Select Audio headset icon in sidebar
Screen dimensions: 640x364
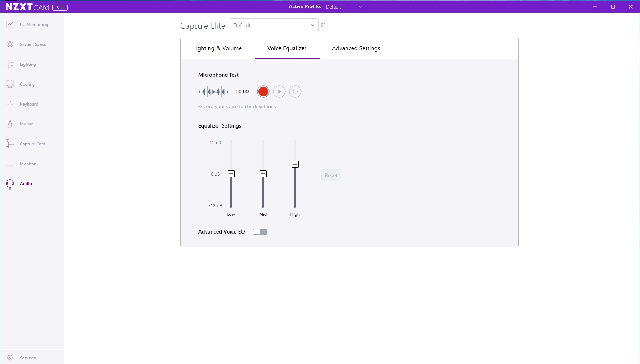[10, 184]
